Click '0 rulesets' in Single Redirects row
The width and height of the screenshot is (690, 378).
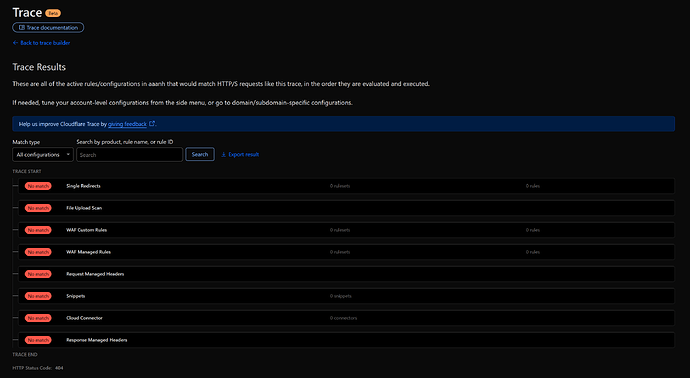click(340, 186)
